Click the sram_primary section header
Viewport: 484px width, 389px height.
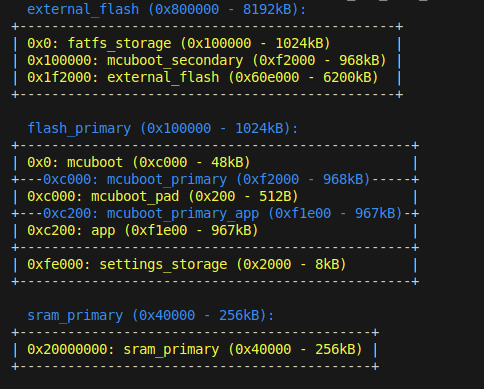[150, 315]
